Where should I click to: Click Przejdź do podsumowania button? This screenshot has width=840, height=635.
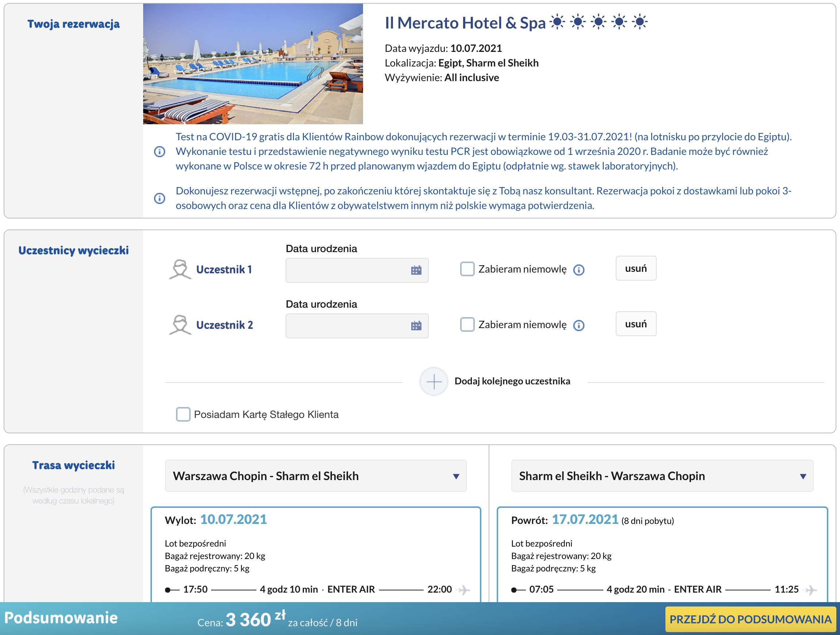(751, 619)
